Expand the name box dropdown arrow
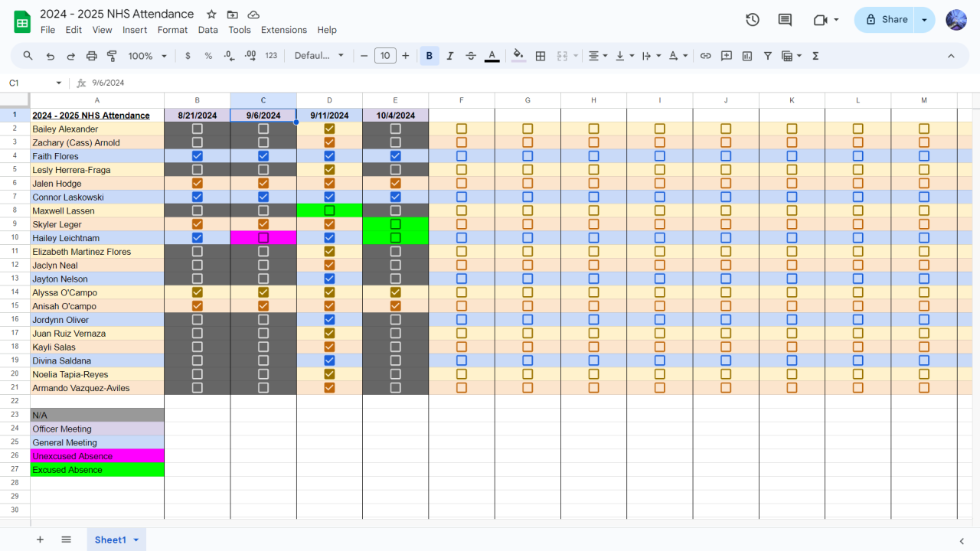980x551 pixels. tap(59, 83)
